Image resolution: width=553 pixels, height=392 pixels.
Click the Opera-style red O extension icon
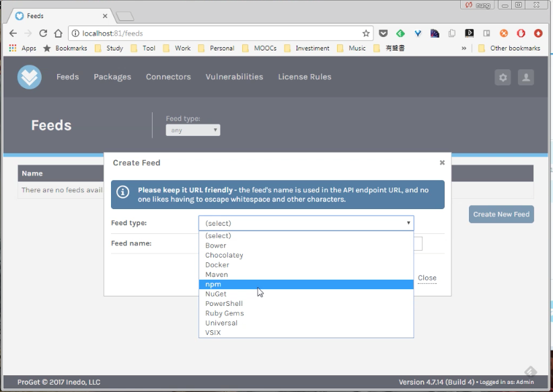(521, 33)
